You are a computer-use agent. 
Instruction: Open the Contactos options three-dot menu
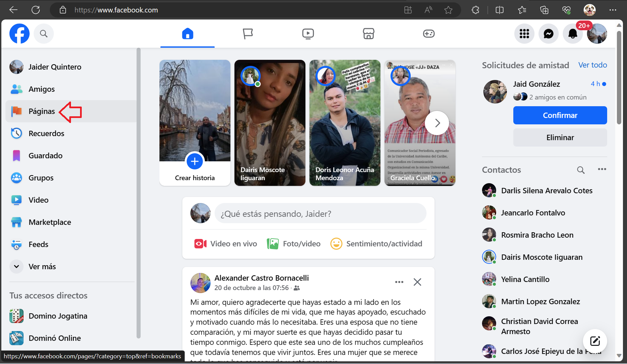point(602,169)
